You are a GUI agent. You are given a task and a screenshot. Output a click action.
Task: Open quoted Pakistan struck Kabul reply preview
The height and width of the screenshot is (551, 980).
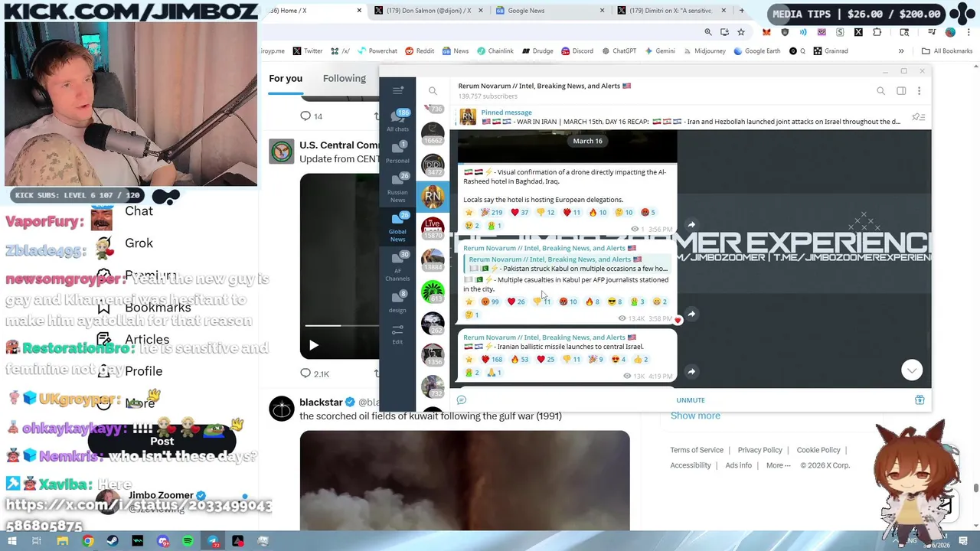[568, 264]
